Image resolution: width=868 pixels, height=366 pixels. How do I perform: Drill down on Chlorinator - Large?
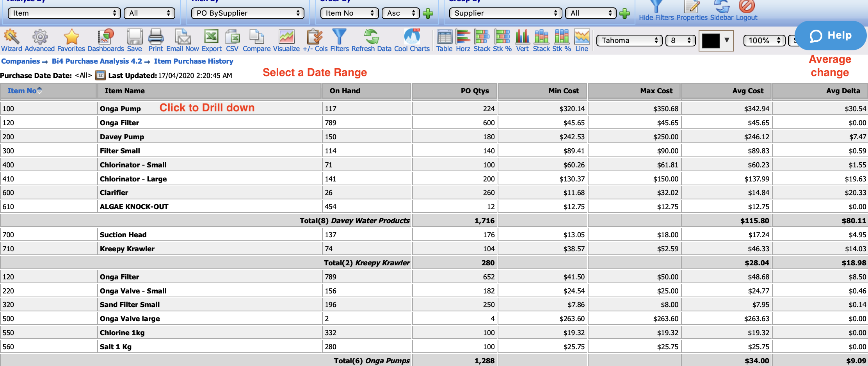(133, 179)
